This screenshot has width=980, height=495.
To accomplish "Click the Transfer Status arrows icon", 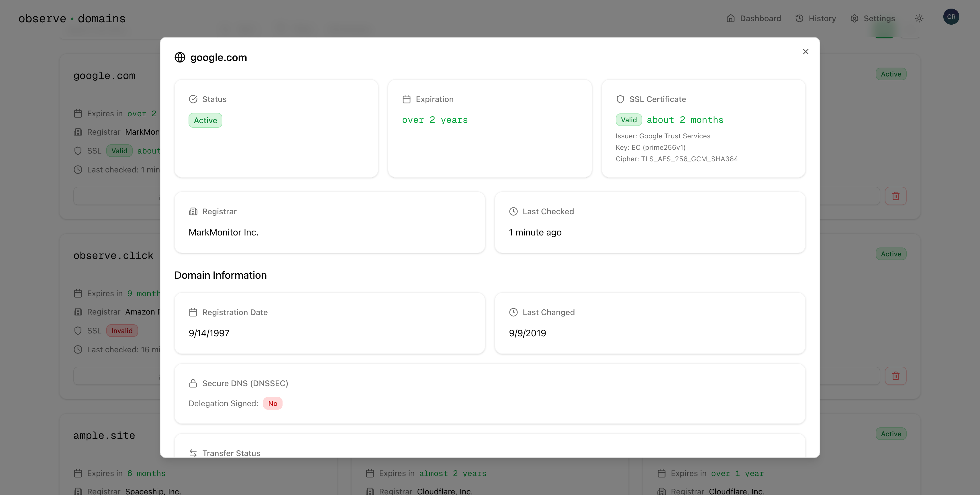I will click(193, 453).
